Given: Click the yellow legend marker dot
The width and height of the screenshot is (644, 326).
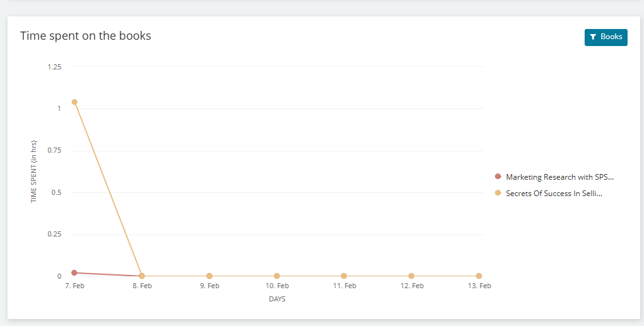Looking at the screenshot, I should 498,193.
